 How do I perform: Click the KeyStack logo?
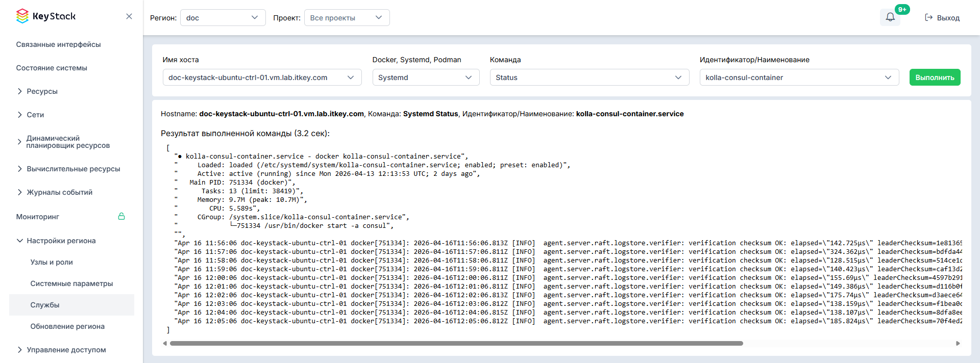(x=46, y=16)
